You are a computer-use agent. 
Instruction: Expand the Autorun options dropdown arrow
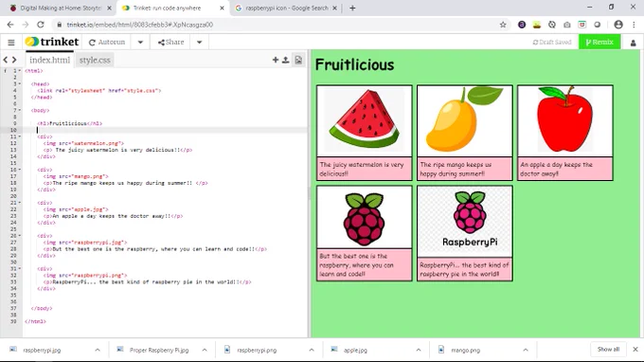pyautogui.click(x=140, y=42)
